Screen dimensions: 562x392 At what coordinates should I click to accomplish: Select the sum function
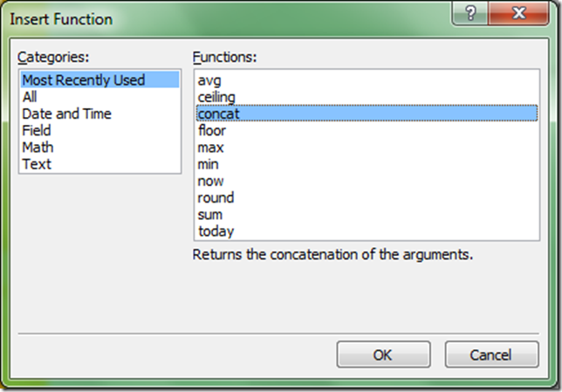click(210, 214)
